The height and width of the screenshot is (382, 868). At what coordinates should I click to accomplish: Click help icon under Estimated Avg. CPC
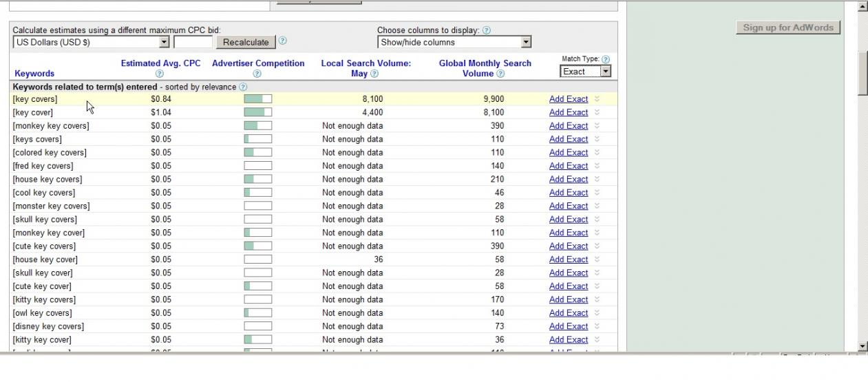click(160, 74)
